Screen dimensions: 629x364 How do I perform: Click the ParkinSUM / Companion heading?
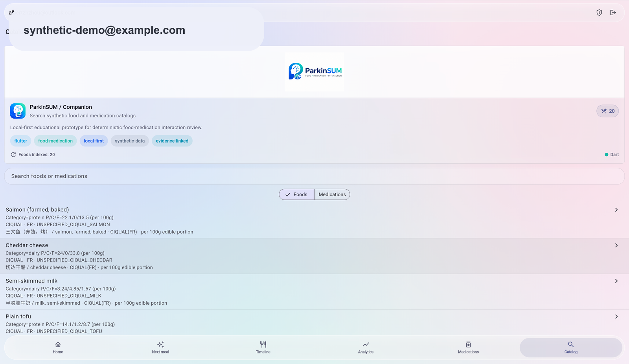tap(61, 107)
